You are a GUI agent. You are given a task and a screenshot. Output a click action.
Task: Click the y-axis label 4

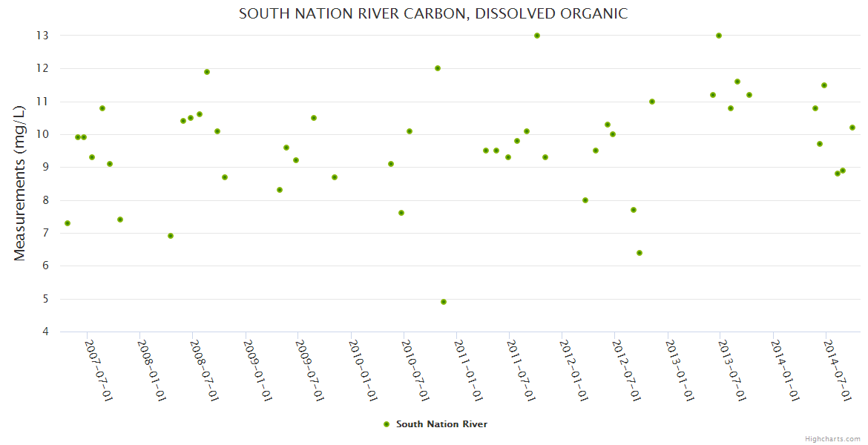45,332
